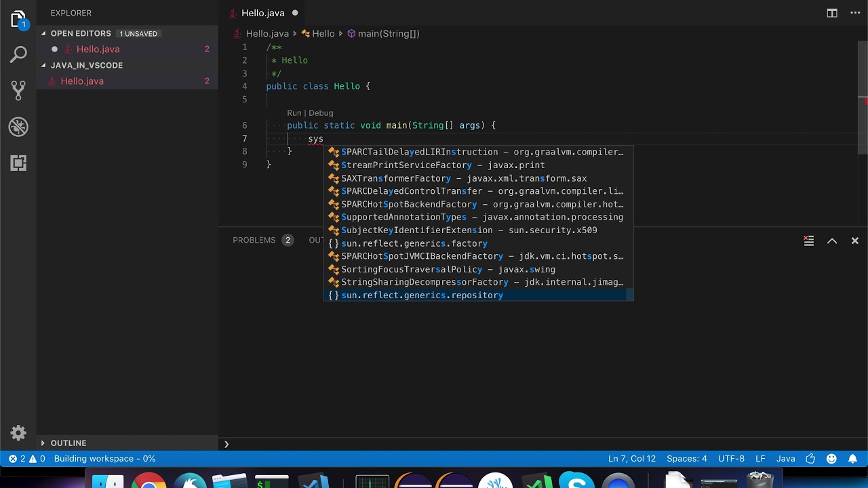Click Ln 7, Col 12 indicator
Viewport: 868px width, 488px height.
631,459
